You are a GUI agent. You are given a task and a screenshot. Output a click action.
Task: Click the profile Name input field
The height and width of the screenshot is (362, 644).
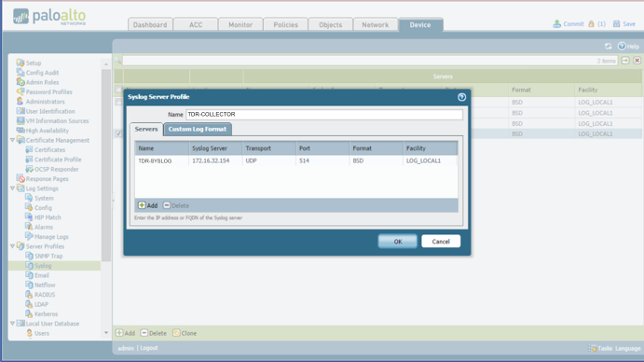(x=324, y=115)
